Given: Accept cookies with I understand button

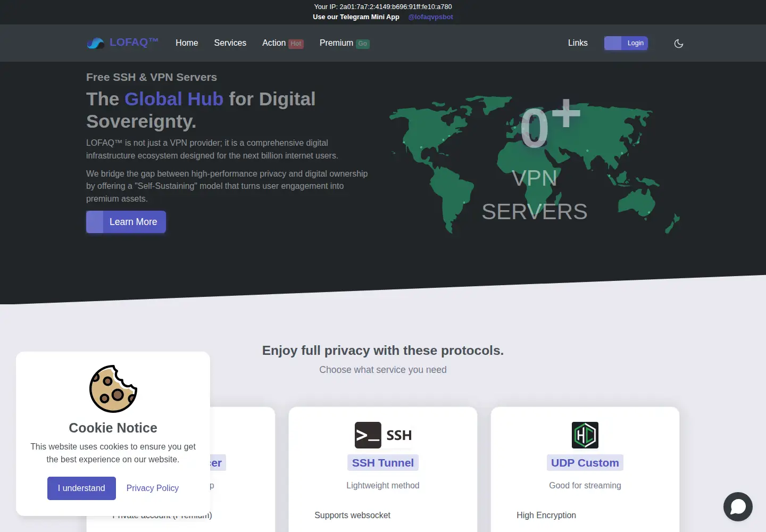Looking at the screenshot, I should pyautogui.click(x=81, y=488).
